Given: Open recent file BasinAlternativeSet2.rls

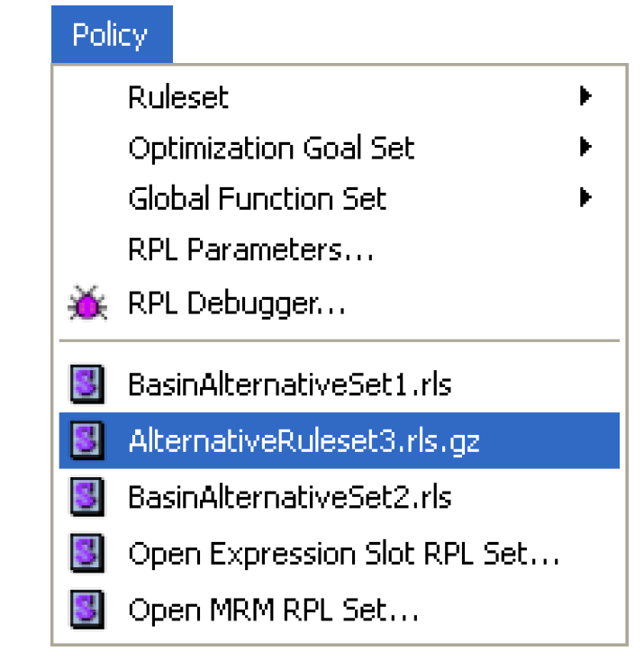Looking at the screenshot, I should [x=289, y=496].
